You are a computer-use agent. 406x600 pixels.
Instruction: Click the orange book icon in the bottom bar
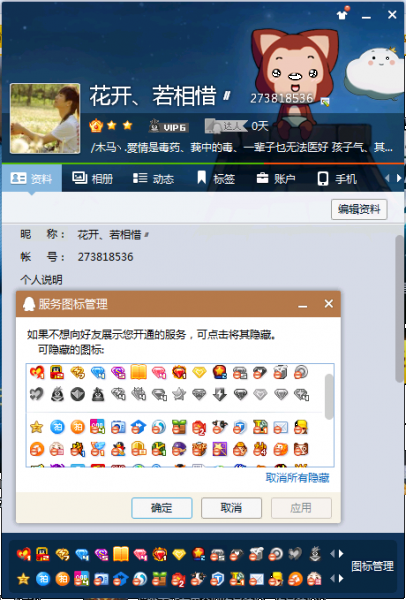tap(121, 554)
